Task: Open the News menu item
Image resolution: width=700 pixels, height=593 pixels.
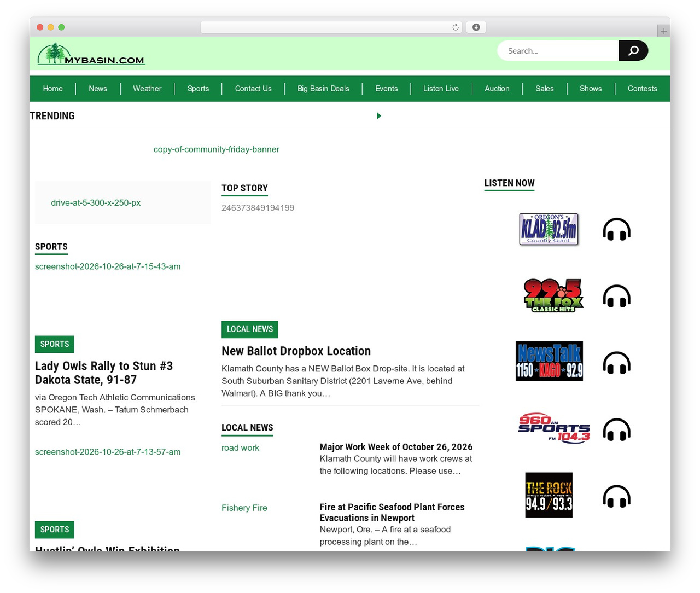Action: click(98, 89)
